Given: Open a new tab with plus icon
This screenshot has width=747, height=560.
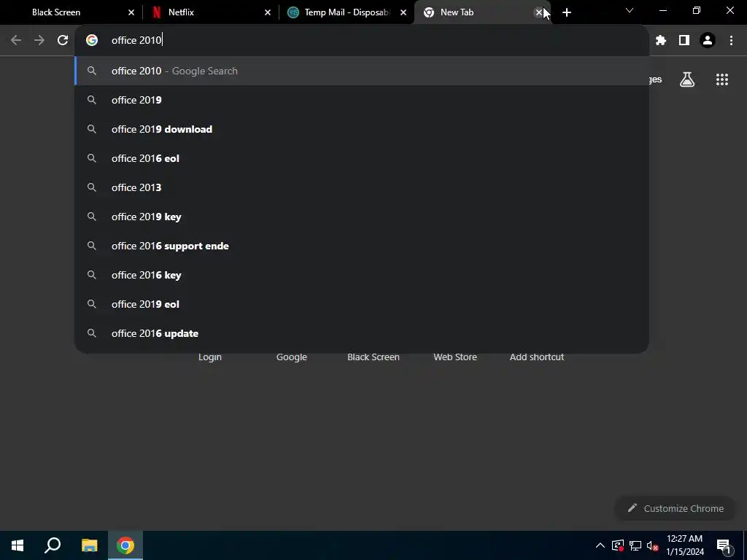Looking at the screenshot, I should pyautogui.click(x=566, y=12).
